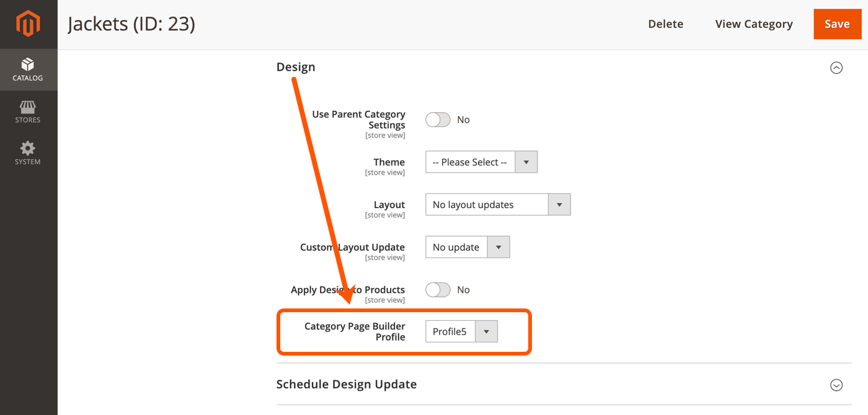Open Category Page Builder Profile dropdown
Image resolution: width=868 pixels, height=415 pixels.
click(450, 331)
